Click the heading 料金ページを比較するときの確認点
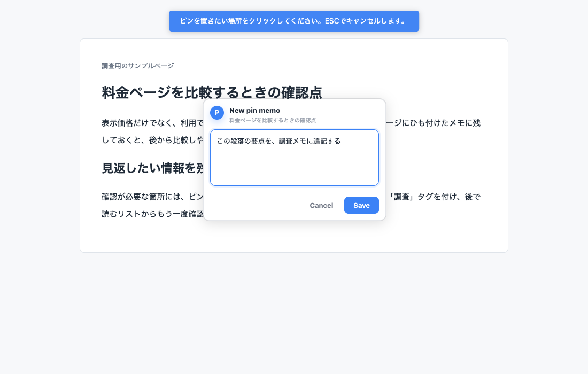The image size is (588, 374). tap(212, 92)
